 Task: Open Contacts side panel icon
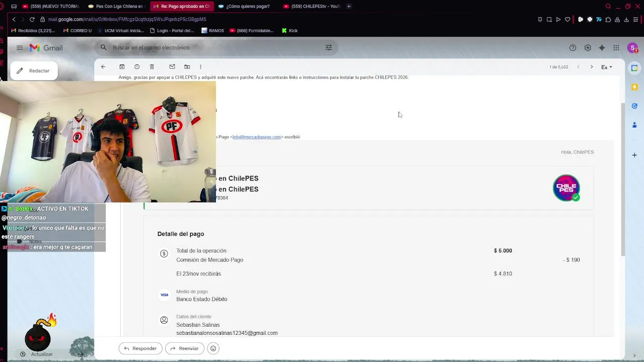[634, 125]
